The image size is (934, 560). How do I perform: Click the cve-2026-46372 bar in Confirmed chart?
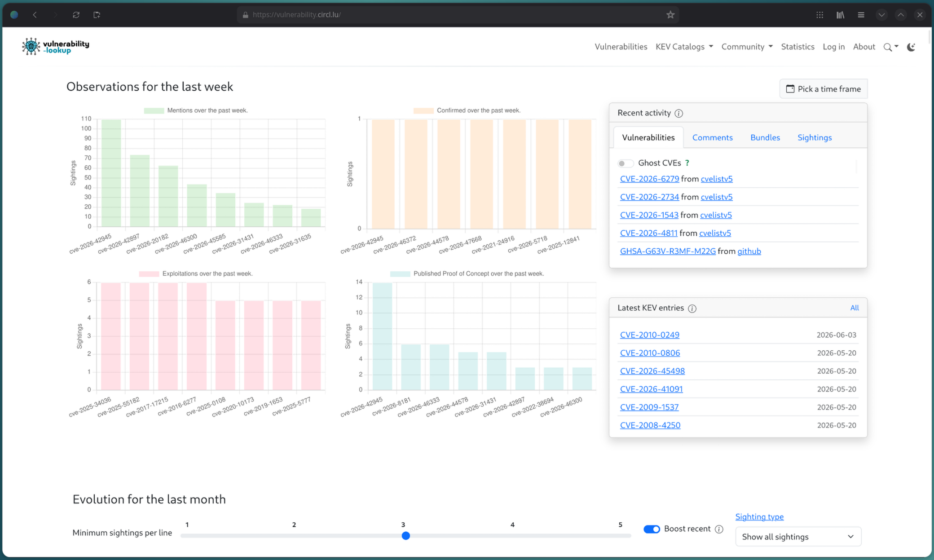(416, 174)
